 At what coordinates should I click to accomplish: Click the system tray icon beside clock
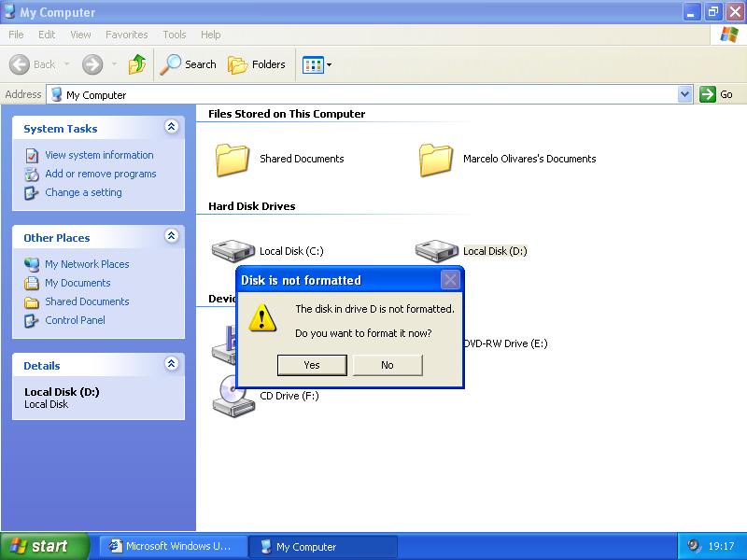tap(694, 546)
